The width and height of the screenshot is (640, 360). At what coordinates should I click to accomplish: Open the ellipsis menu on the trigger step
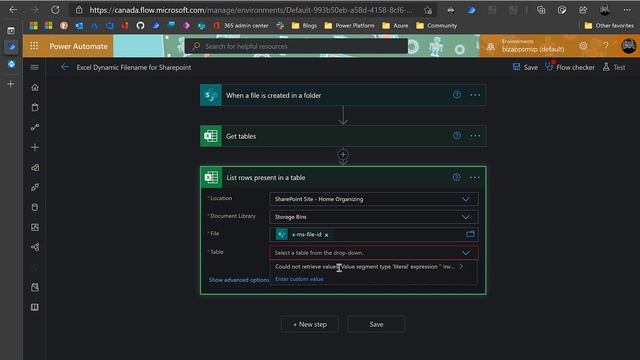pos(475,95)
